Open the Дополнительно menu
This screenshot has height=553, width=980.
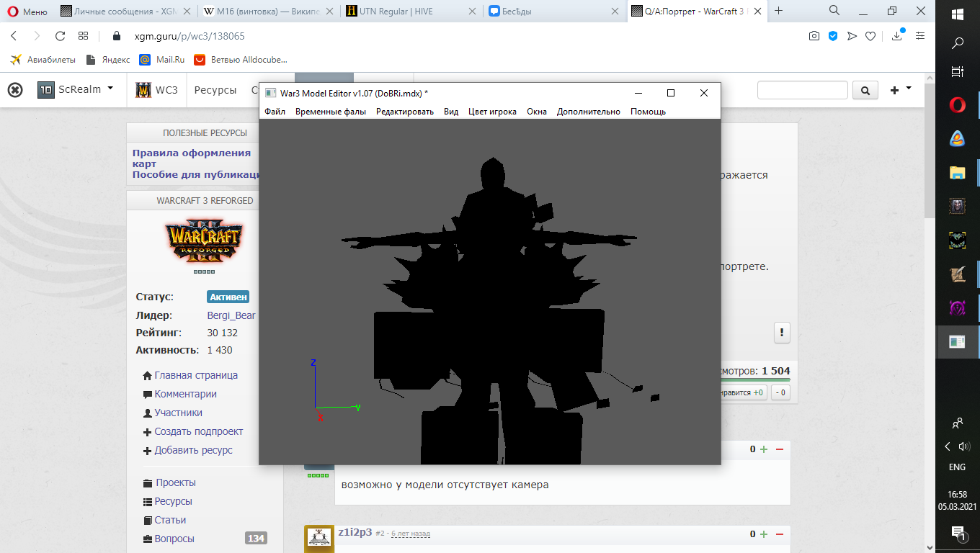[589, 112]
